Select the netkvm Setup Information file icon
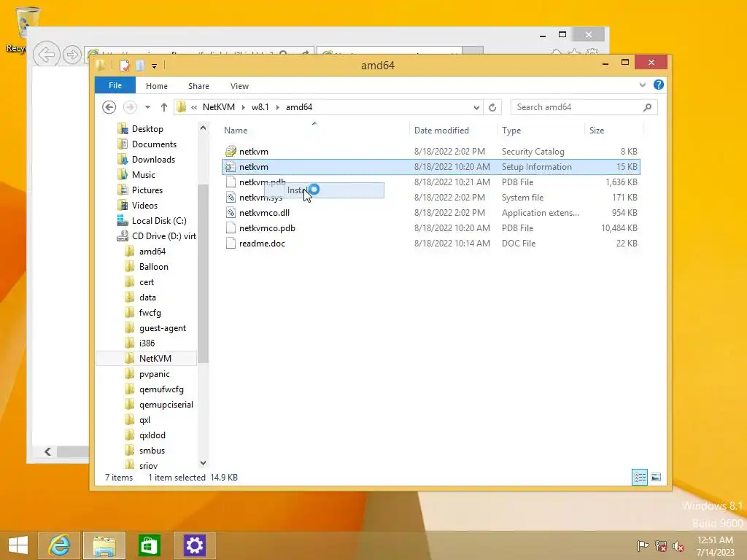Viewport: 747px width, 560px height. (x=231, y=167)
